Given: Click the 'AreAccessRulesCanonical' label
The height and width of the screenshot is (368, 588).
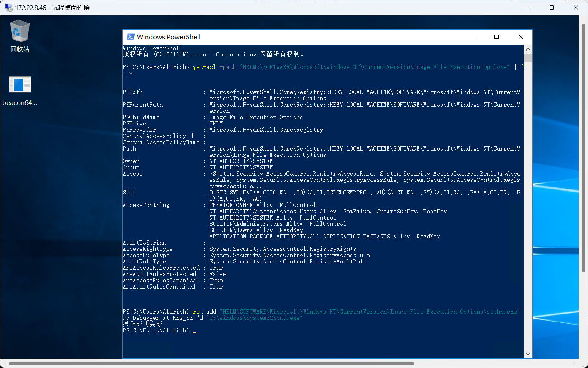Looking at the screenshot, I should (x=161, y=280).
